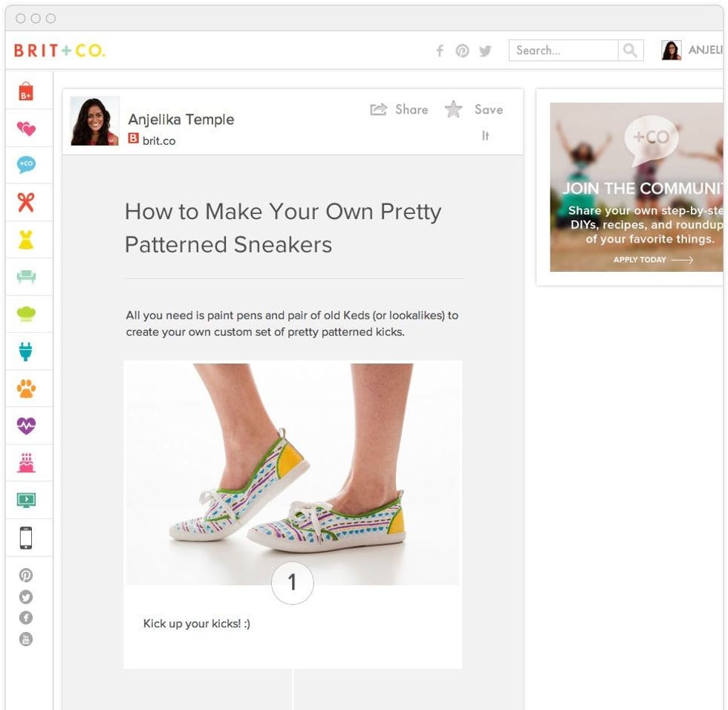Open the purple heartbeat health icon
This screenshot has height=710, width=728.
point(26,426)
